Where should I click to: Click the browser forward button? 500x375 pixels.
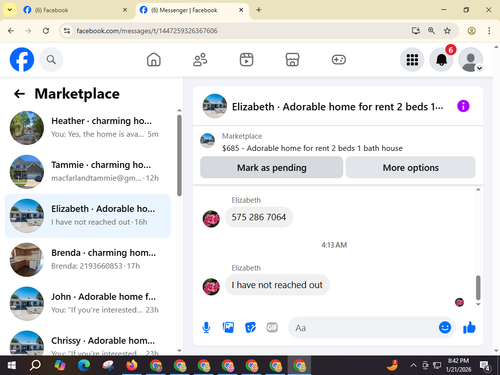28,31
